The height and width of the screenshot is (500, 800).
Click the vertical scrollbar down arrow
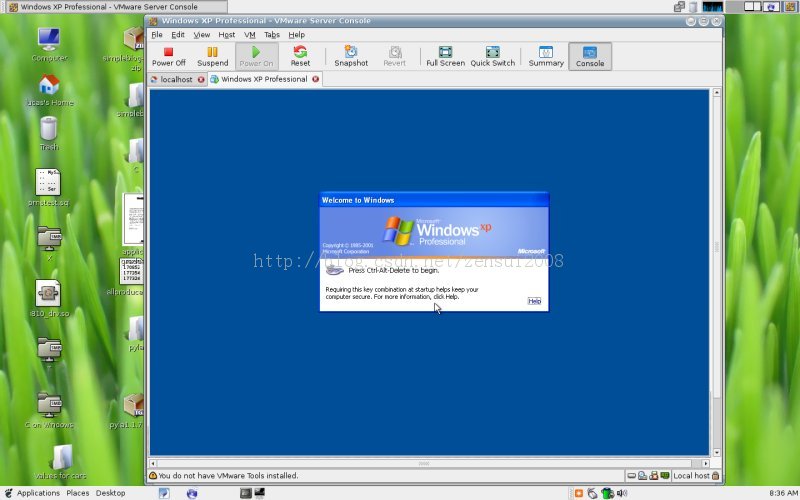click(x=716, y=453)
